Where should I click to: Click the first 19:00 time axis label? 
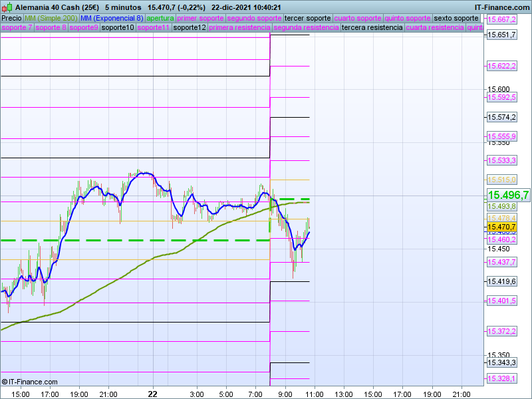tap(79, 394)
